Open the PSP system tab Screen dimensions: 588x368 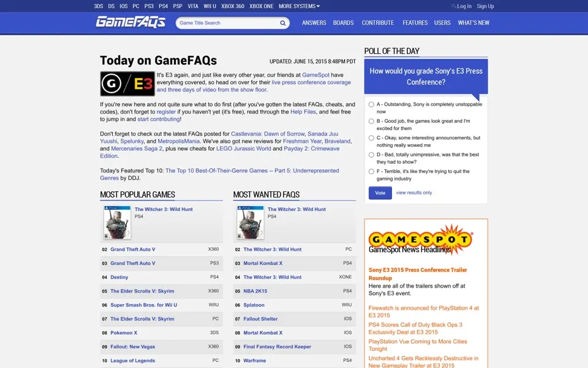pos(178,6)
